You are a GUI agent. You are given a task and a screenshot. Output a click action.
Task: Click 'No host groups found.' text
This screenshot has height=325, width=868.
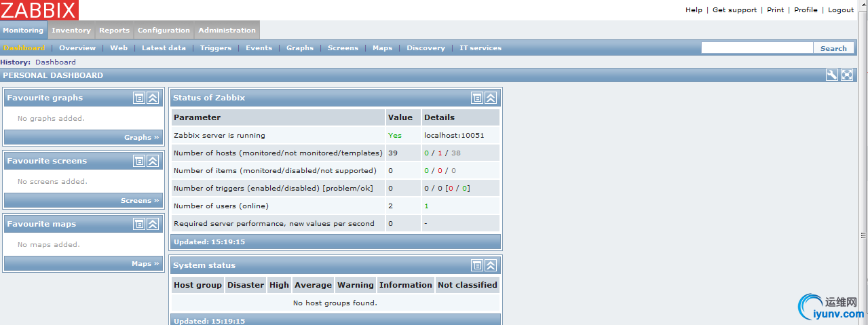(x=335, y=303)
